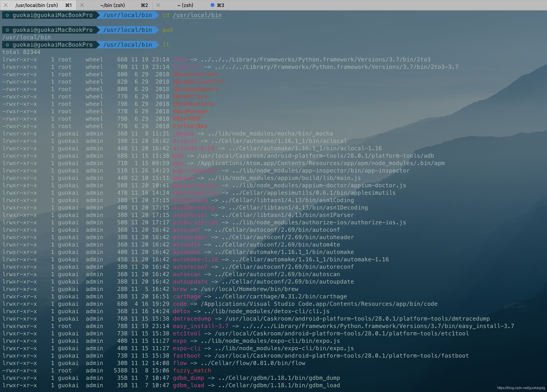Screen dimensions: 547x392
Task: Click the underlined /usr/local/bin path after cd
Action: click(197, 15)
